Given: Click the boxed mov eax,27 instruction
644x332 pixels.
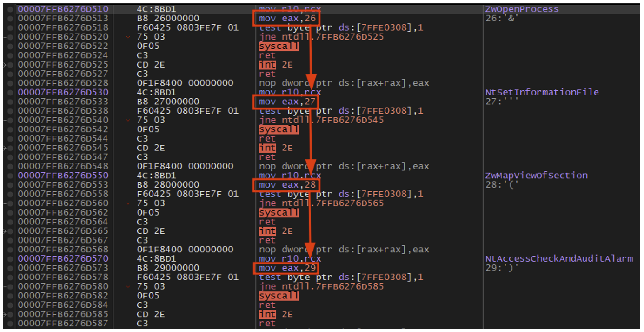Looking at the screenshot, I should tap(285, 102).
